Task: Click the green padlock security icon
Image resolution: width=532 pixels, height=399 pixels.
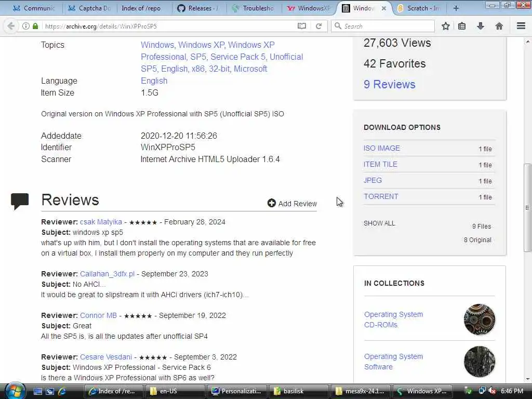Action: [35, 26]
